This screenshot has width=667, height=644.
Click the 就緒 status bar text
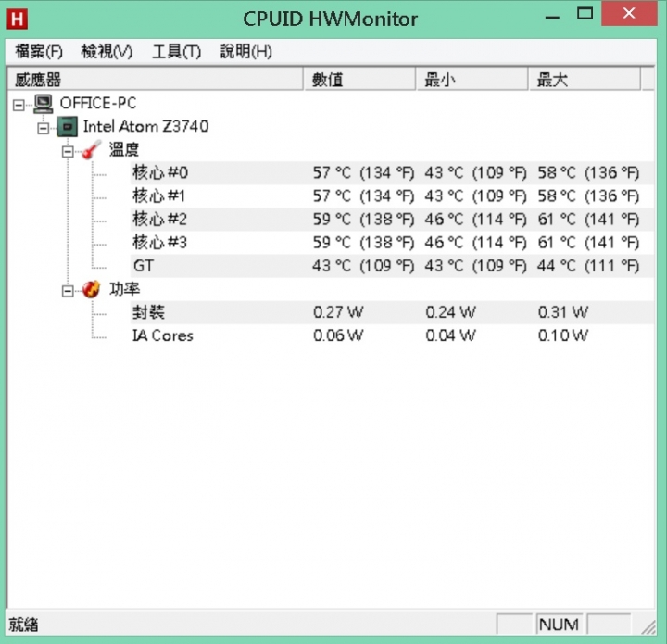[x=24, y=625]
